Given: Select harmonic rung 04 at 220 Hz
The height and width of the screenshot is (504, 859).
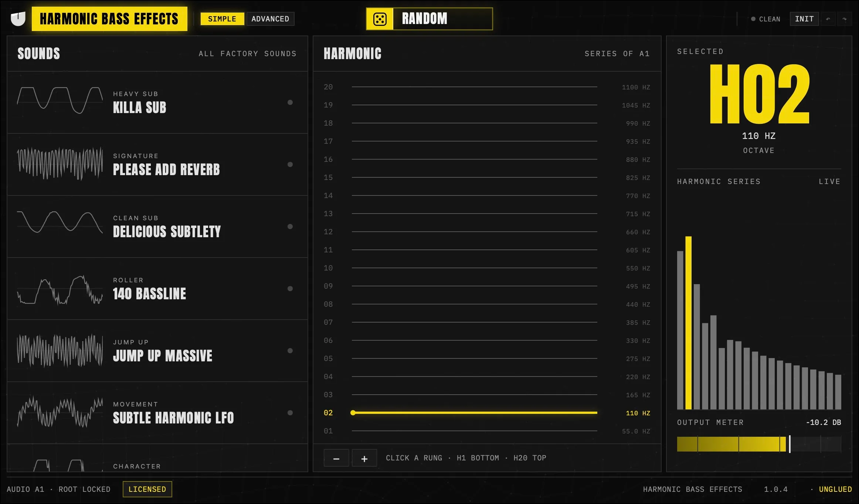Looking at the screenshot, I should coord(487,377).
